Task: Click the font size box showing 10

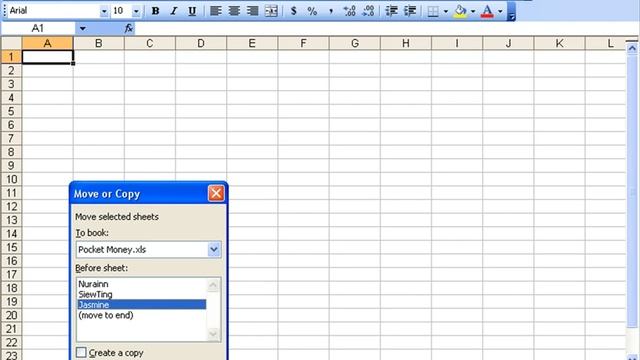Action: pos(122,11)
